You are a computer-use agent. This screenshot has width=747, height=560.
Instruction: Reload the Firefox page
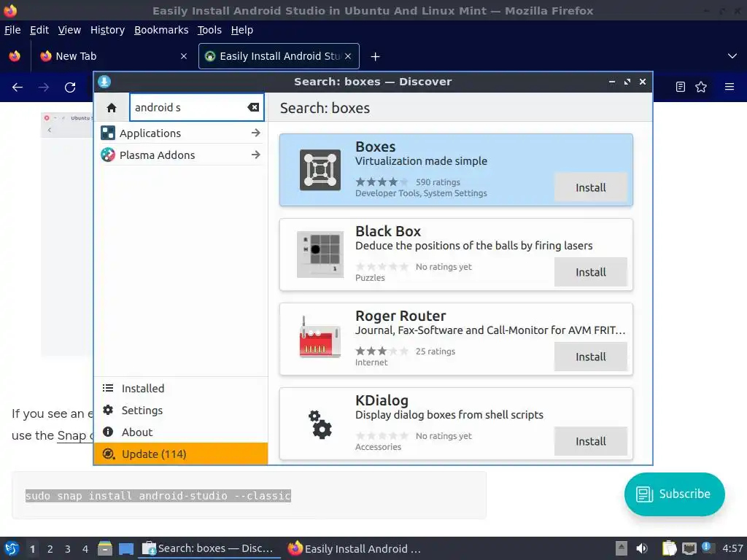70,87
